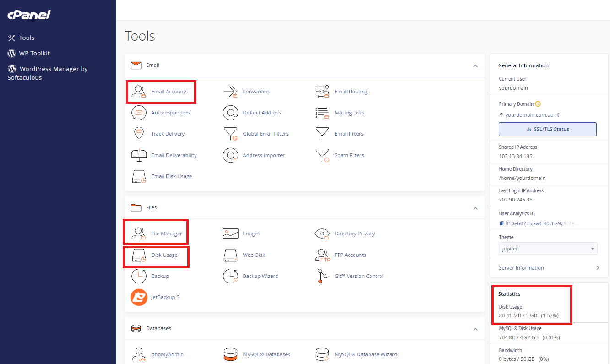This screenshot has width=610, height=364.
Task: Click the Shared IP Address 103.13.84.195
Action: pos(515,156)
